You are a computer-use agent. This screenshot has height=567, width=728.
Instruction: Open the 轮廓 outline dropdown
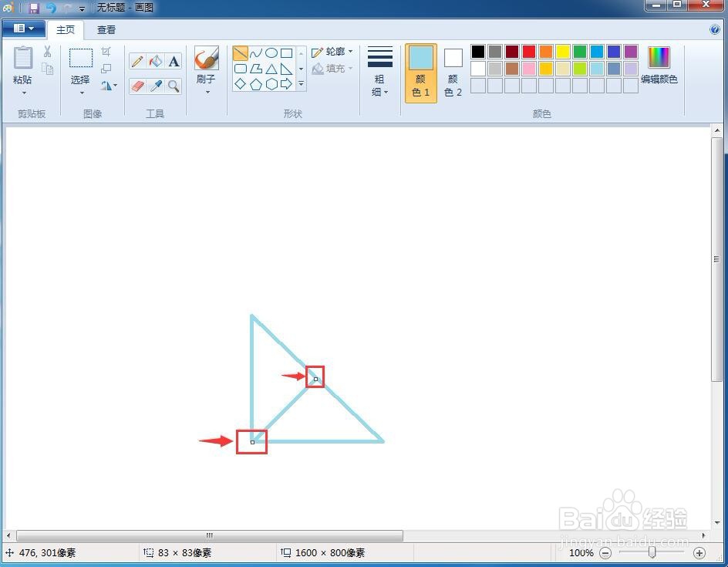click(x=333, y=52)
